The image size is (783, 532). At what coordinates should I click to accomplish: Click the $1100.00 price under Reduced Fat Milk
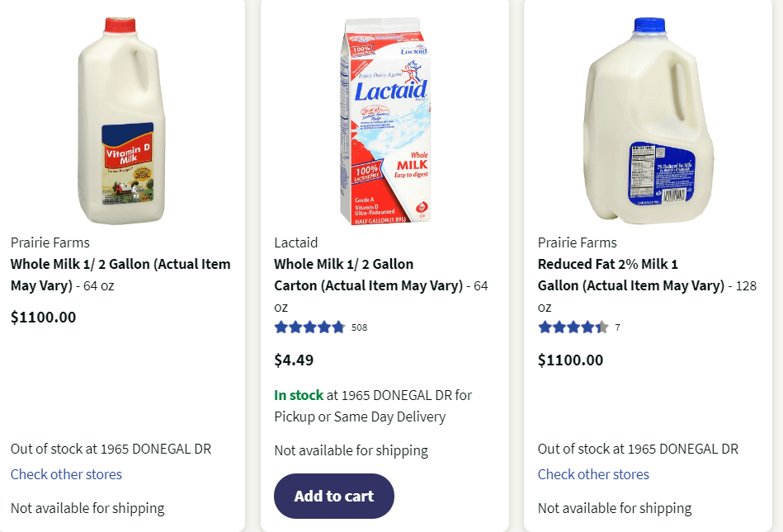click(x=570, y=360)
